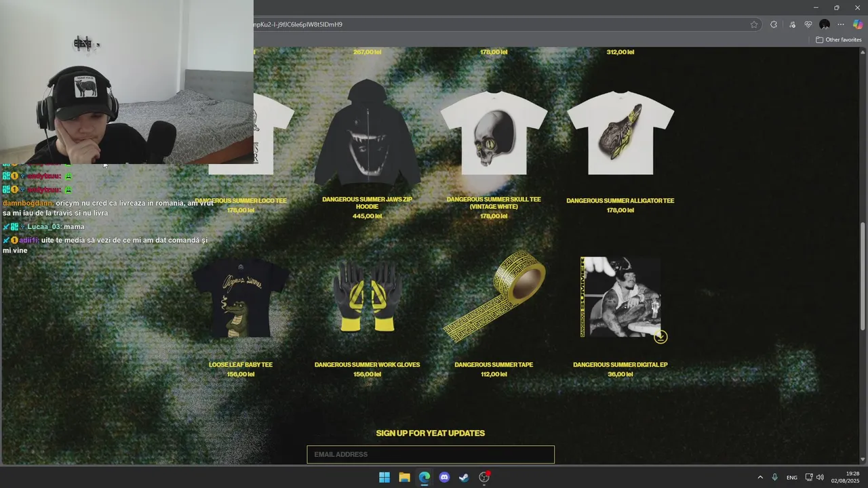This screenshot has height=488, width=868.
Task: Click the music note toolbar icon
Action: [792, 24]
